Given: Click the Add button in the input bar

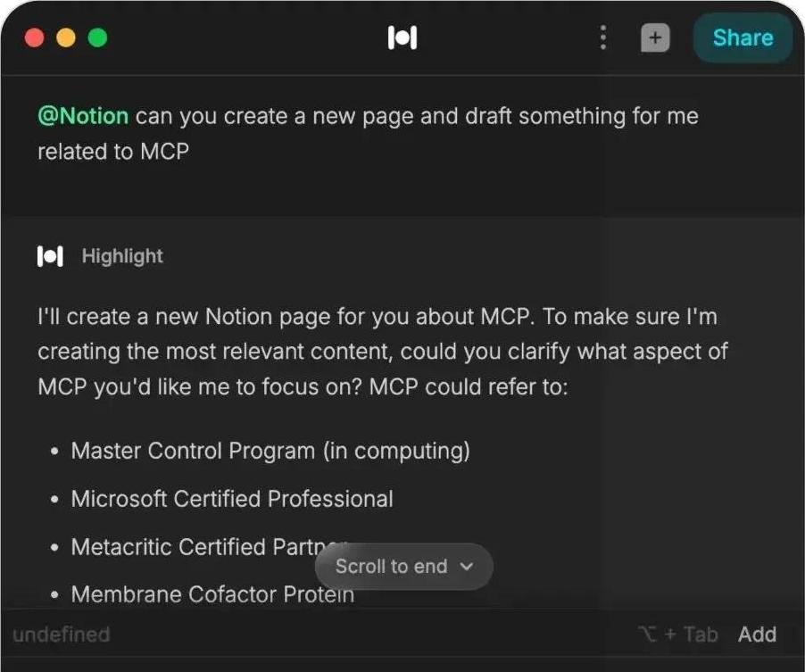Looking at the screenshot, I should pyautogui.click(x=757, y=635).
